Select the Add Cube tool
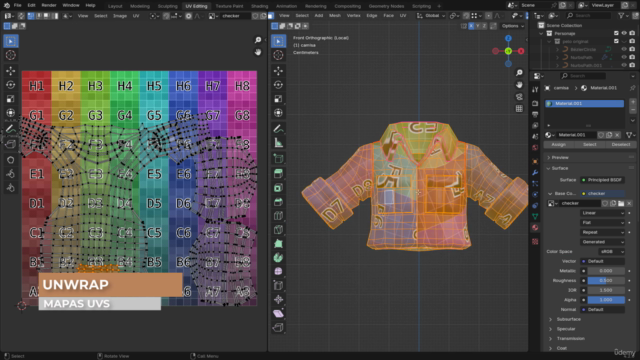Viewport: 640px width, 360px height. pyautogui.click(x=278, y=159)
